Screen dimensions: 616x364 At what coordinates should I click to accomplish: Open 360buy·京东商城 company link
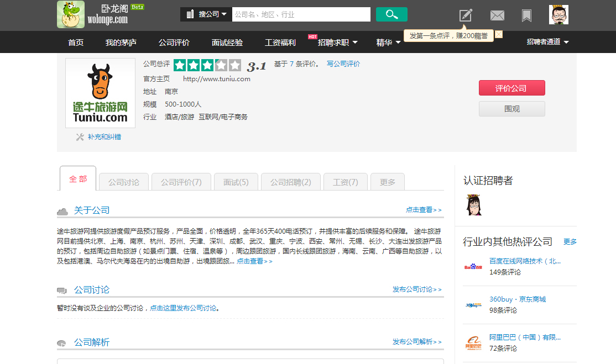click(x=518, y=299)
